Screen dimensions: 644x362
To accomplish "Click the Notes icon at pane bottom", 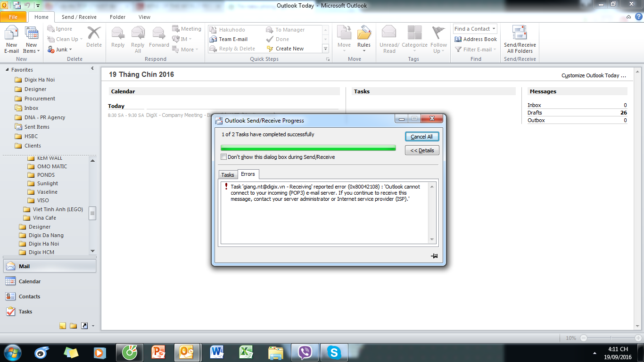I will pos(63,326).
